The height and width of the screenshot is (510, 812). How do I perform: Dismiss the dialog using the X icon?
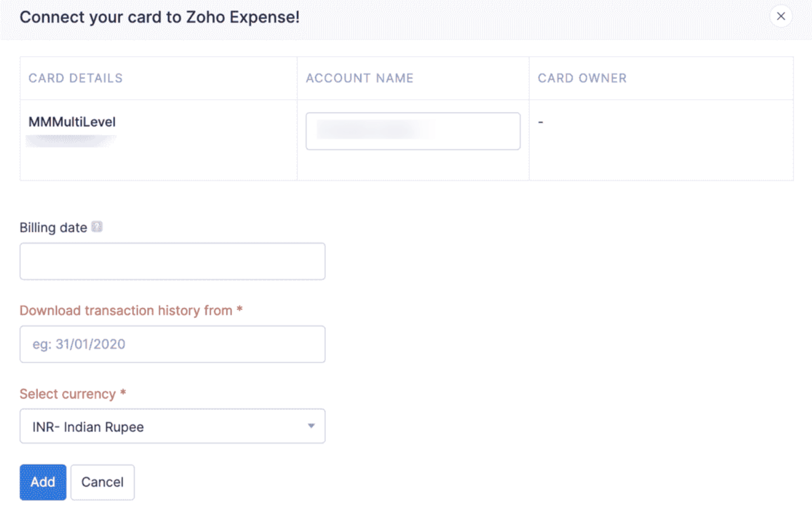781,16
